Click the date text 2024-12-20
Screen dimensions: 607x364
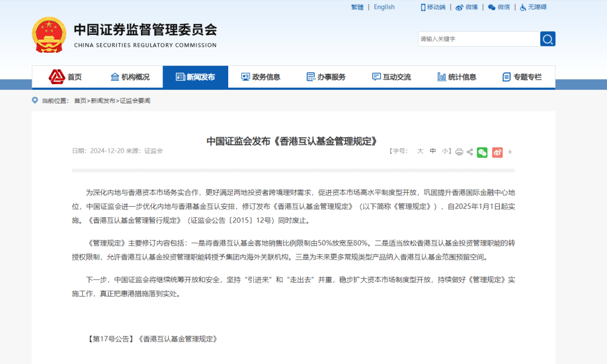click(107, 151)
